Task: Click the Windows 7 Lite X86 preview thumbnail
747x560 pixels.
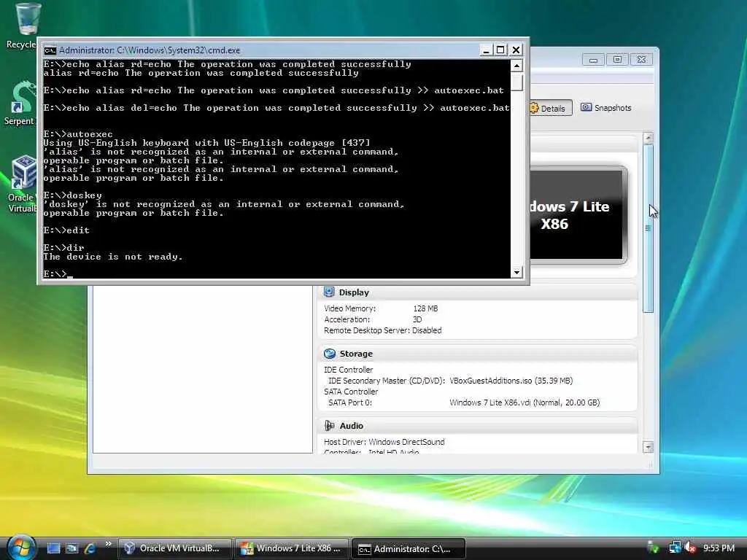Action: point(578,215)
